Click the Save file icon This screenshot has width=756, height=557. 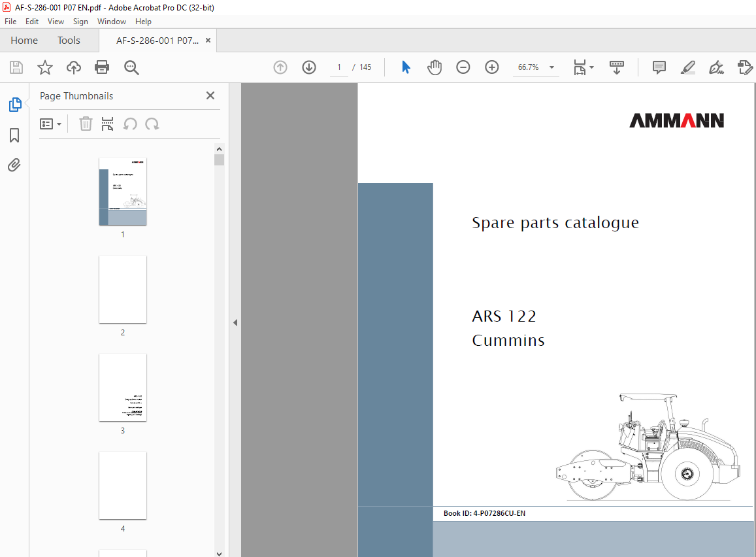(x=16, y=67)
